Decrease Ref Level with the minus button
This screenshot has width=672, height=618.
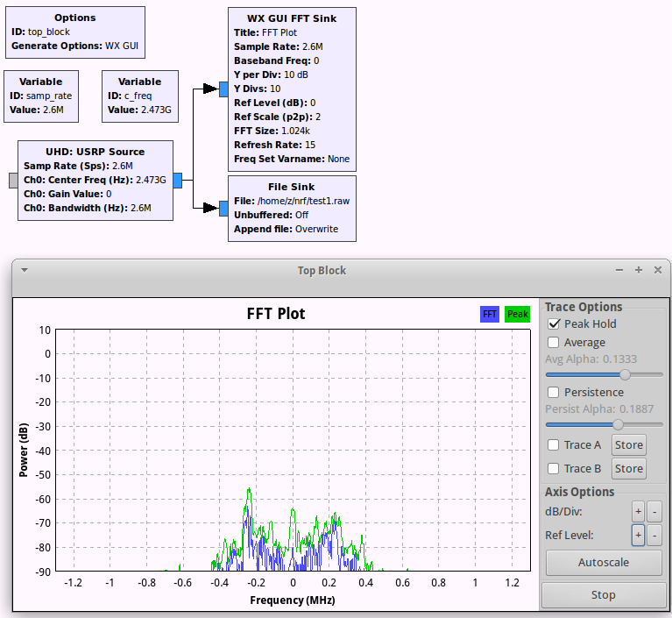(654, 536)
